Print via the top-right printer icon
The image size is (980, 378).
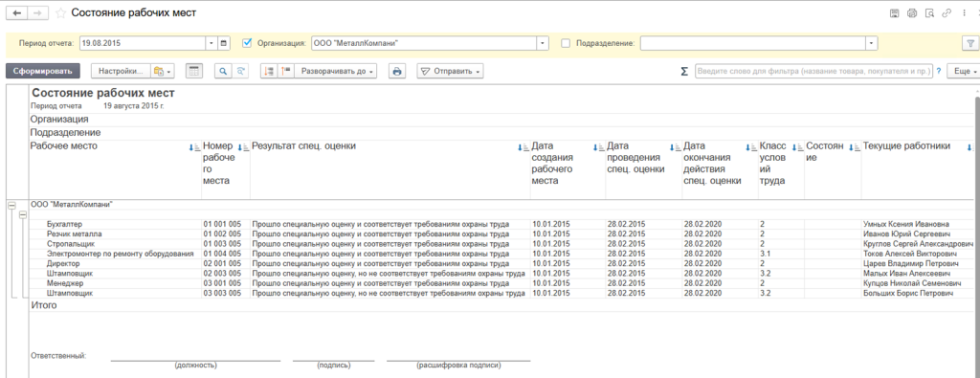[912, 13]
